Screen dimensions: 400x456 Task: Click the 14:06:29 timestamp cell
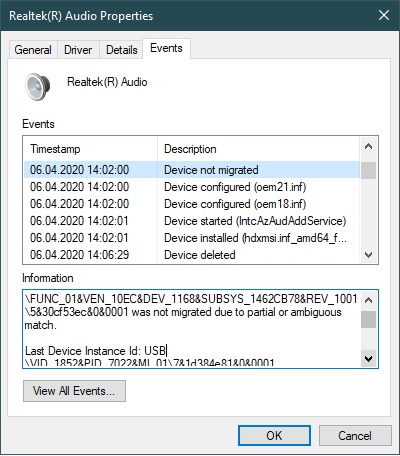[80, 255]
